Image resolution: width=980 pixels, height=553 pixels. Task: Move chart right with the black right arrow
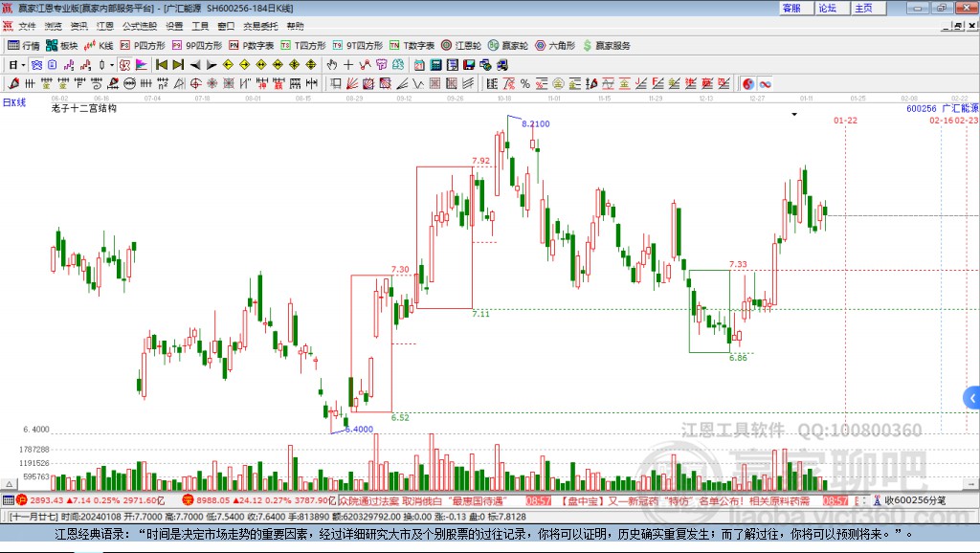(212, 65)
